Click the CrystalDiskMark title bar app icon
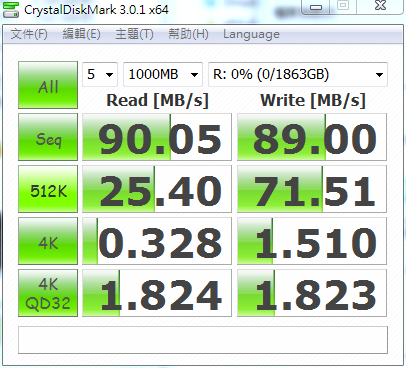Screen dimensions: 406x368 coord(11,10)
